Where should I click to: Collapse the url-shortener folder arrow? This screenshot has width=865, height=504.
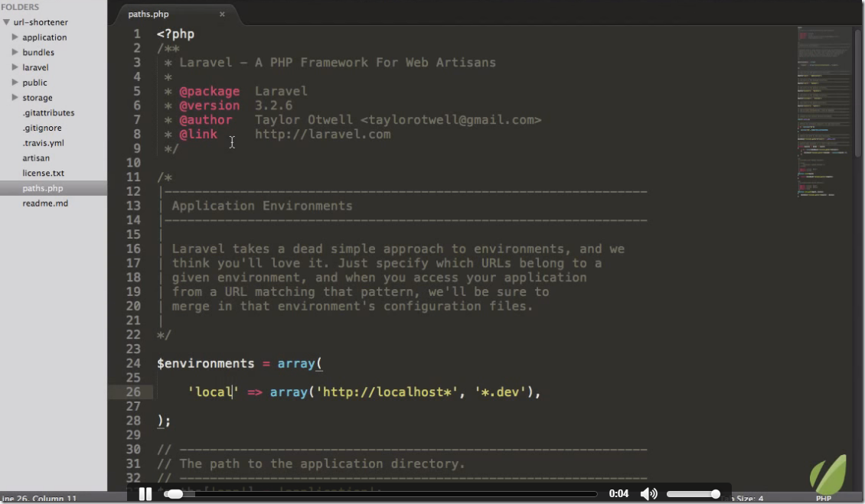tap(7, 22)
